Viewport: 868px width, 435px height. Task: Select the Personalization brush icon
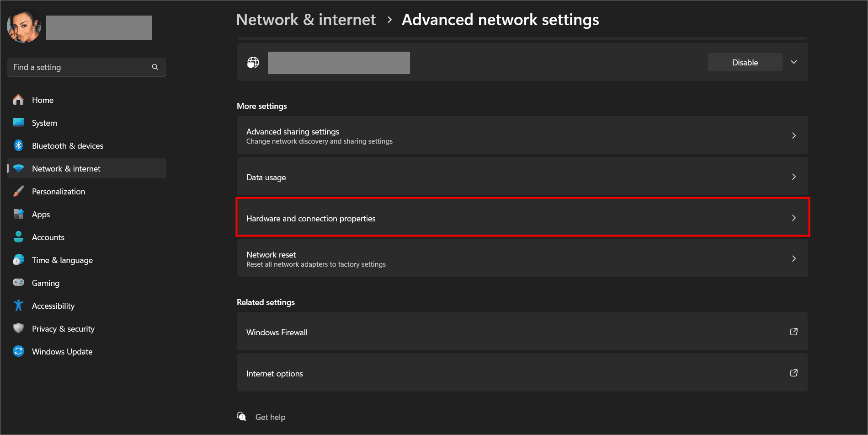[x=18, y=191]
